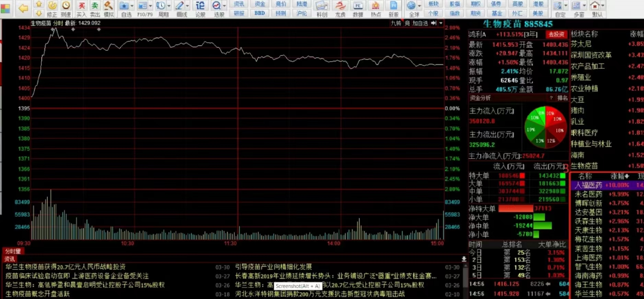
Task: Click the red 去投资 button
Action: pyautogui.click(x=556, y=34)
